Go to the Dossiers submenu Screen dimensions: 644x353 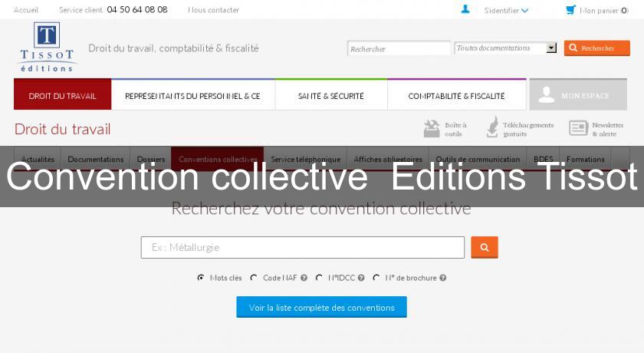[x=151, y=159]
